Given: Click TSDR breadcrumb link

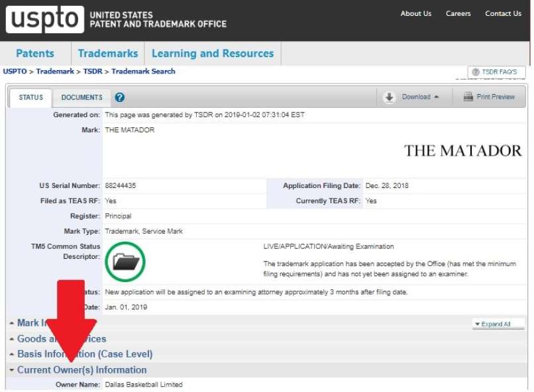Looking at the screenshot, I should 93,72.
